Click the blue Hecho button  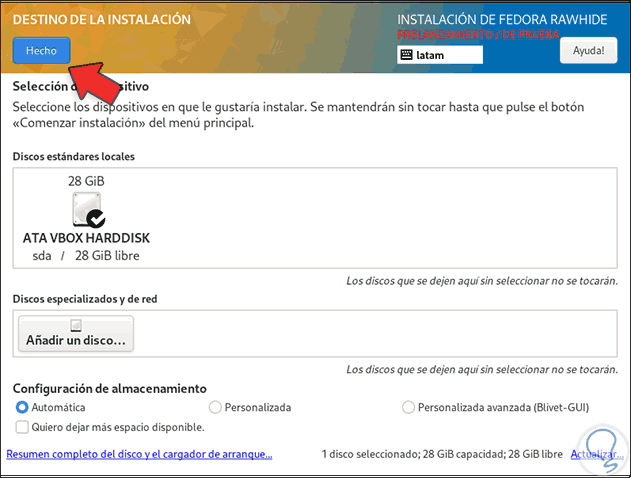pyautogui.click(x=41, y=50)
